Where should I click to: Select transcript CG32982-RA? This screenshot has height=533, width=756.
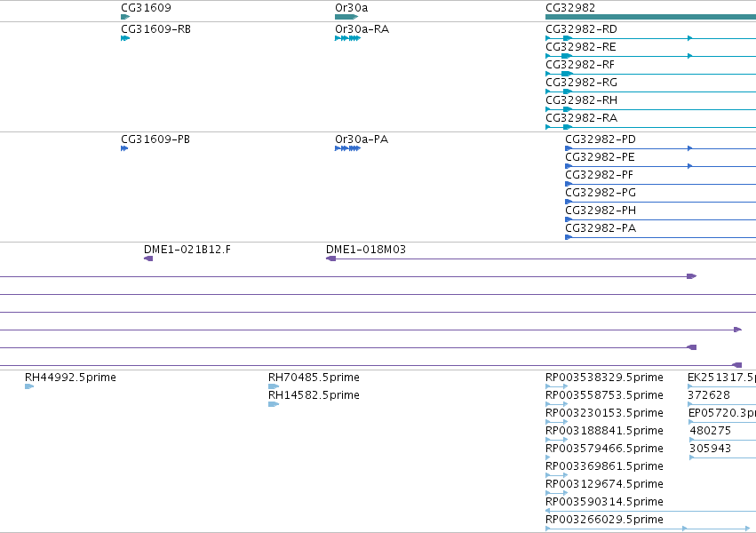[x=582, y=118]
